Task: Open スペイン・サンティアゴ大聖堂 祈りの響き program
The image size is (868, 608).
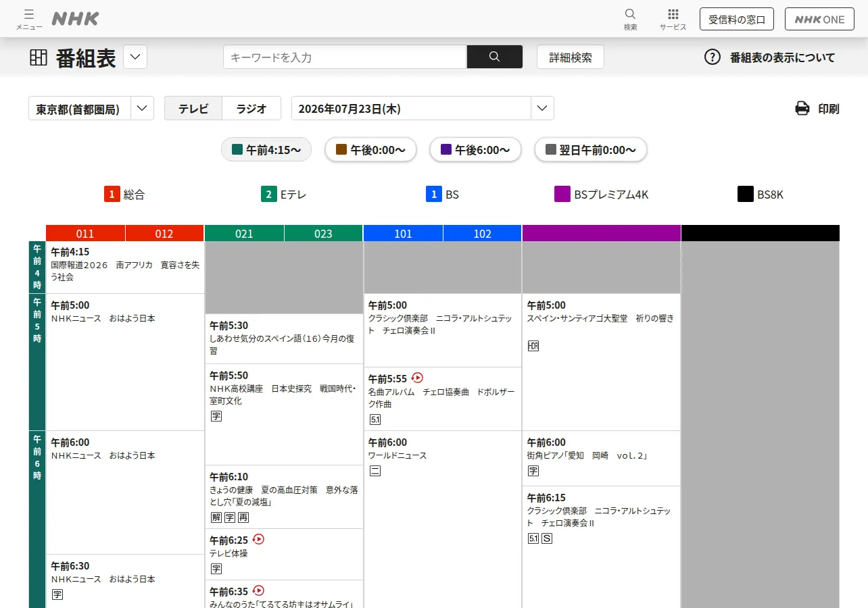Action: click(x=601, y=362)
